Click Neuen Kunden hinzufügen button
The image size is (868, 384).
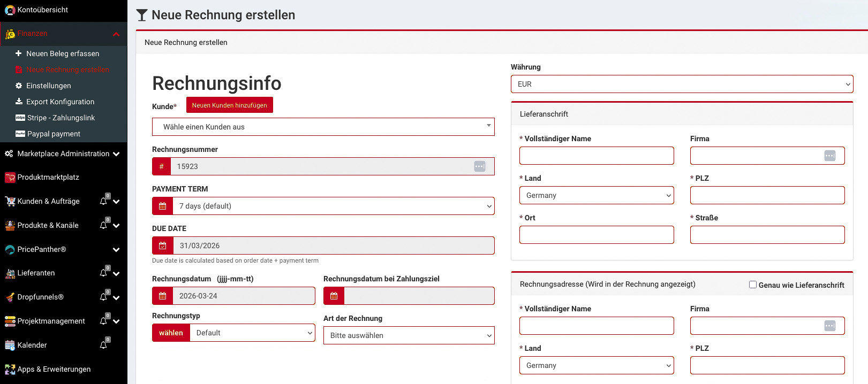coord(230,105)
